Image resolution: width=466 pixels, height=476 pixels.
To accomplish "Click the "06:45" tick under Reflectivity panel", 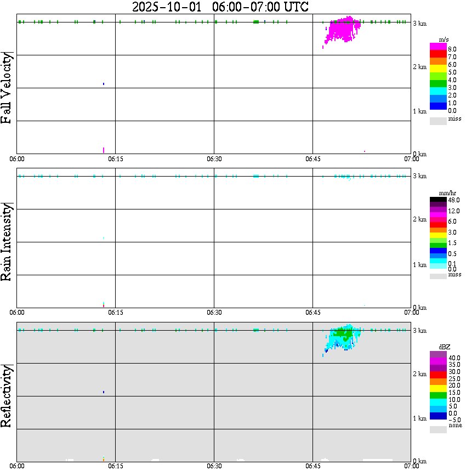I will tap(312, 466).
